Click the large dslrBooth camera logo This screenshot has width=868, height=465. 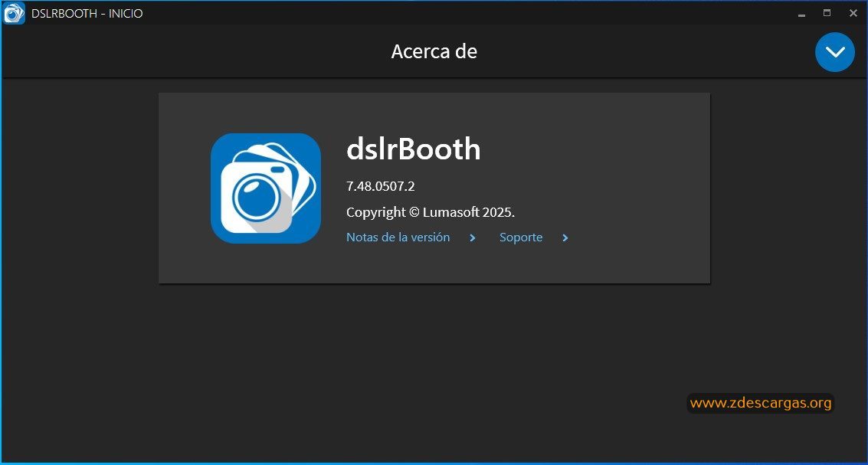click(x=266, y=188)
